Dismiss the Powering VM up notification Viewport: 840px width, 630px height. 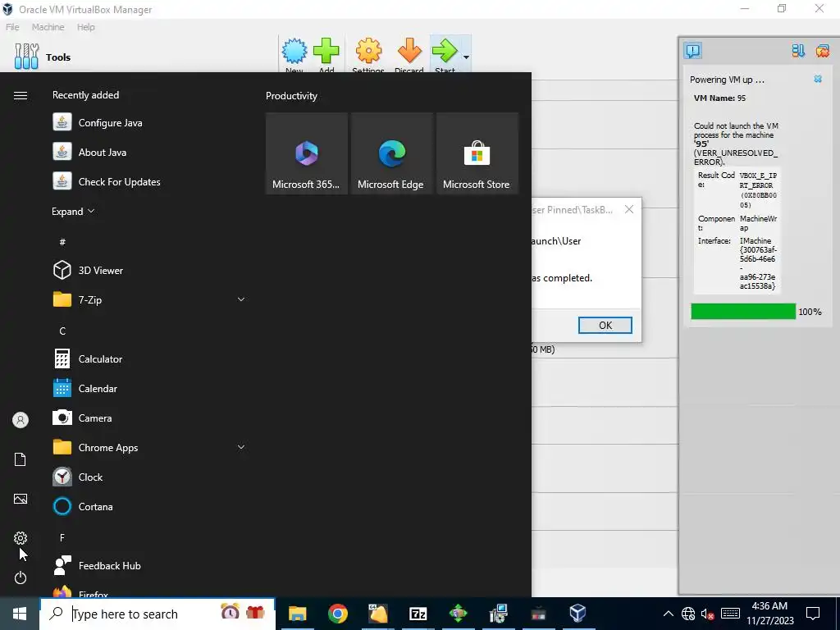pos(818,79)
